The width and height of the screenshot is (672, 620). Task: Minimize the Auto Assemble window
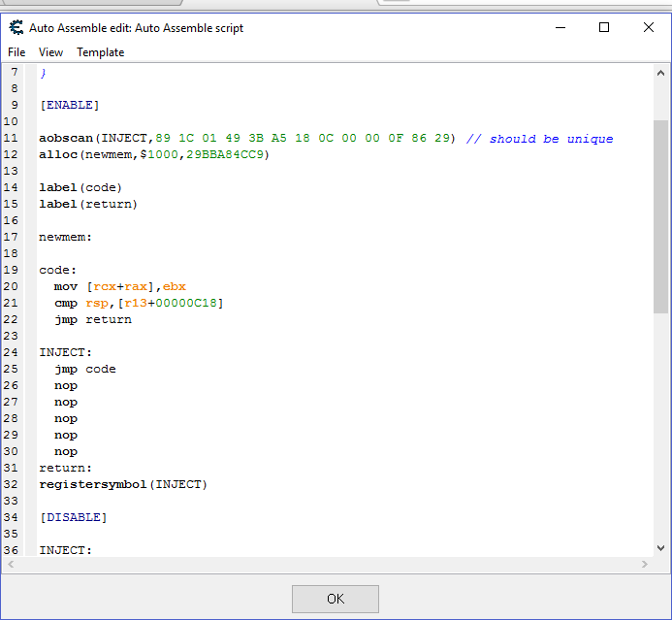560,28
